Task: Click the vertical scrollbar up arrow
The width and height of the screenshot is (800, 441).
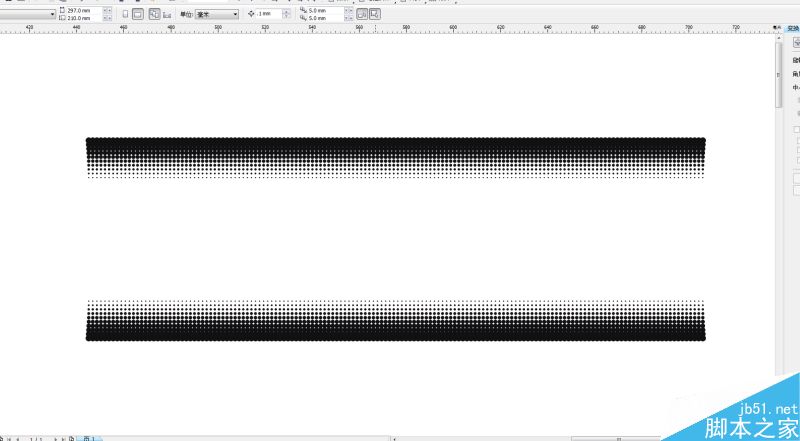Action: click(x=779, y=38)
